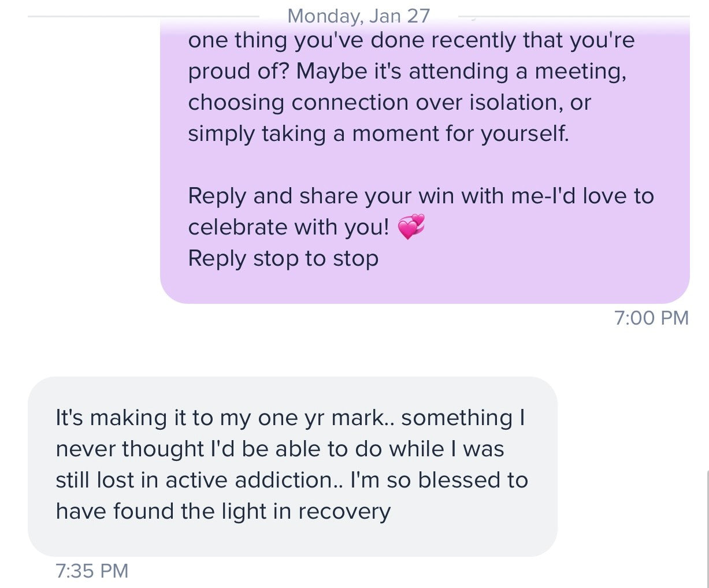Image resolution: width=709 pixels, height=588 pixels.
Task: Select the "Reply stop to stop" line
Action: (283, 258)
